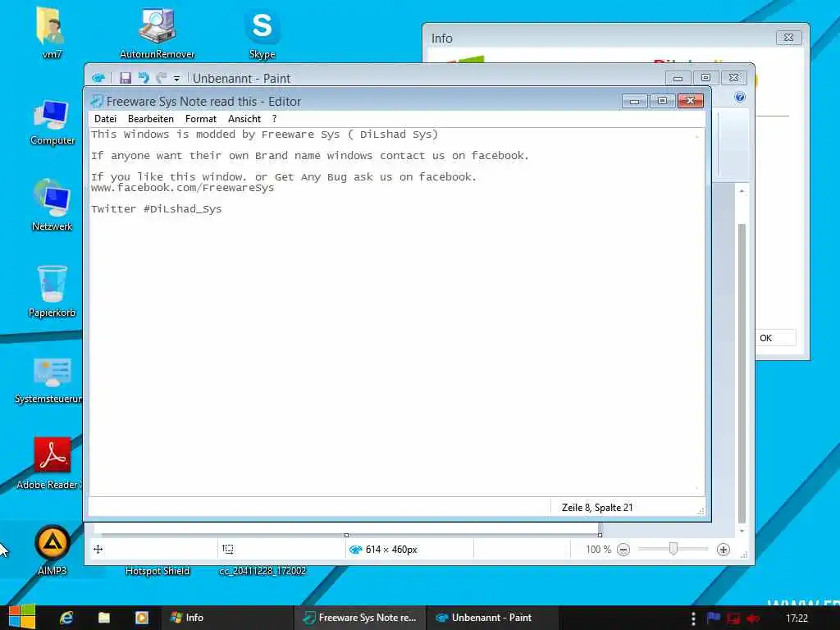The image size is (840, 630).
Task: Open the Format menu in Editor
Action: coord(201,119)
